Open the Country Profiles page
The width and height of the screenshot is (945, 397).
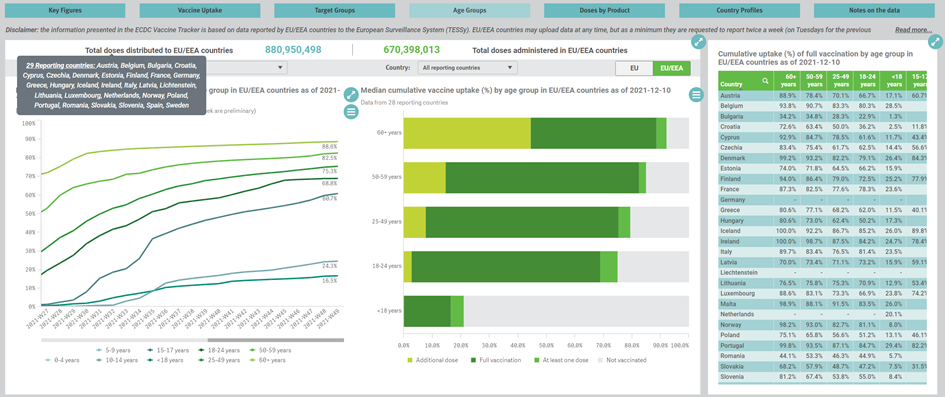(747, 10)
